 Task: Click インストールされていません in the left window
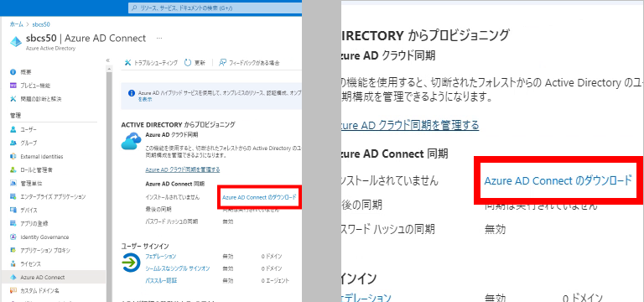click(173, 197)
